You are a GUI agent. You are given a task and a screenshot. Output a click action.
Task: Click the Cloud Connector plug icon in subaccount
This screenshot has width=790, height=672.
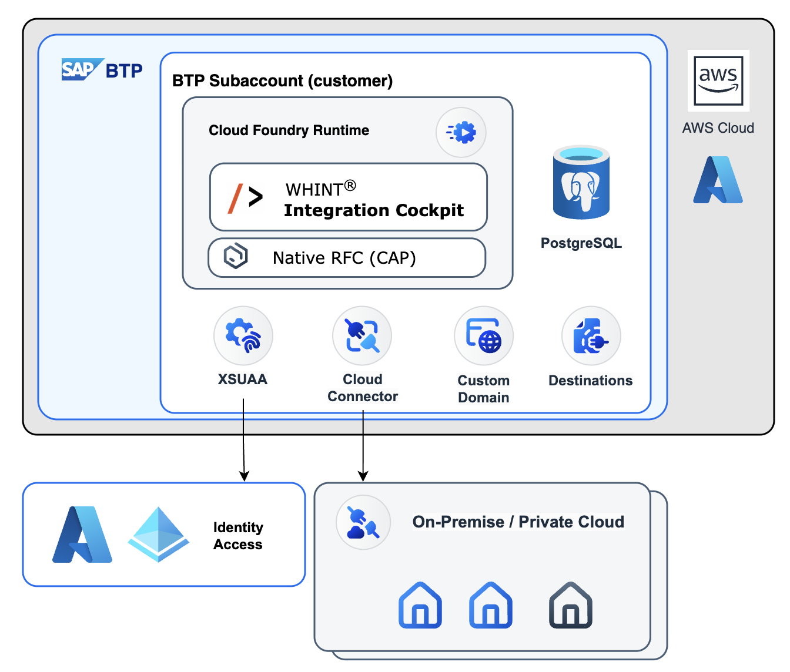pyautogui.click(x=362, y=335)
